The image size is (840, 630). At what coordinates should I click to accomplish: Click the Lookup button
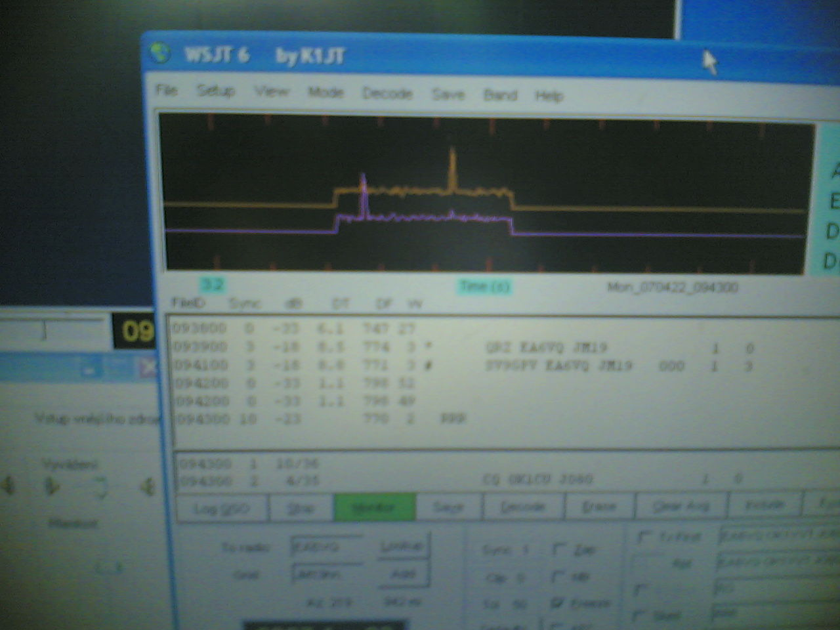(x=403, y=546)
